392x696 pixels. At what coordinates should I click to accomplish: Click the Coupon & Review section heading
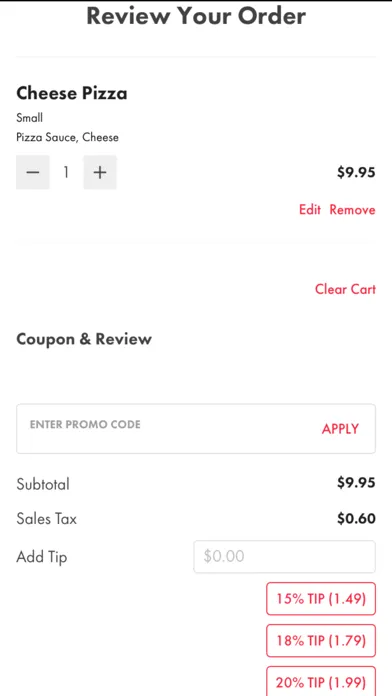[x=84, y=339]
